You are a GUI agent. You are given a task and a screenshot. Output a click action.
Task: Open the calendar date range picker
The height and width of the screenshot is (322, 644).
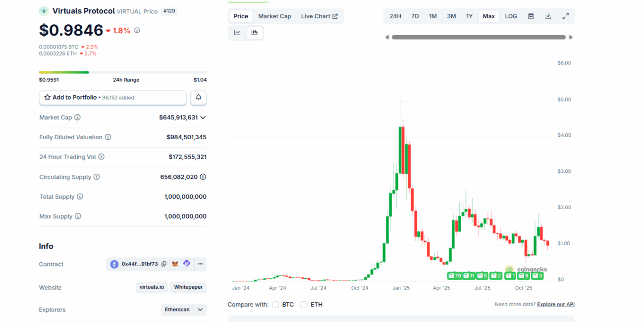pos(531,16)
